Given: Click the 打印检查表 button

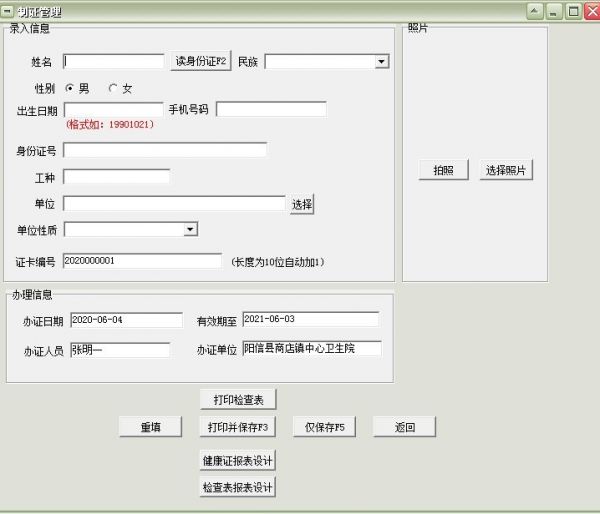Looking at the screenshot, I should 238,400.
